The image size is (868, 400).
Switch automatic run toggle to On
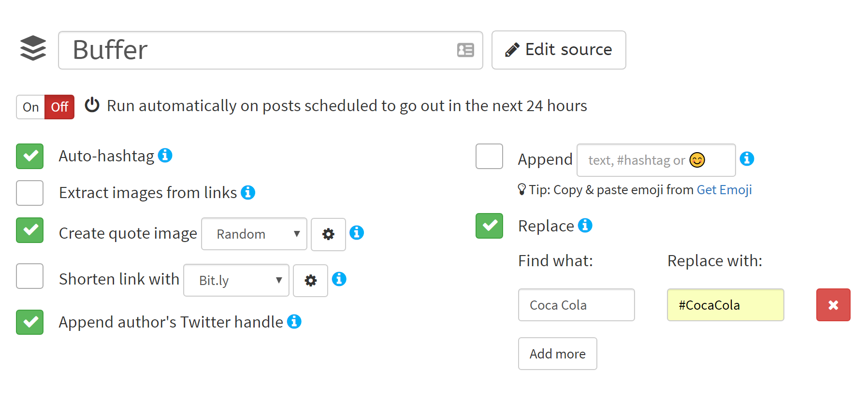[x=30, y=107]
